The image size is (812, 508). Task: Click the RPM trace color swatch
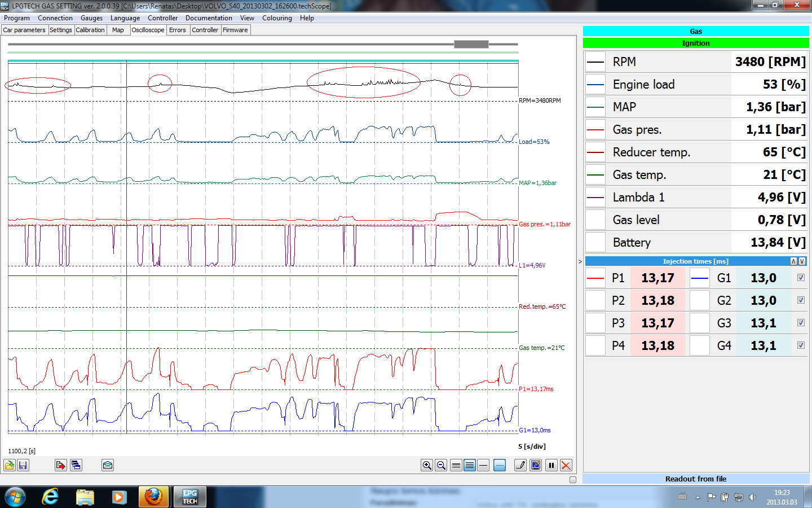(x=595, y=62)
